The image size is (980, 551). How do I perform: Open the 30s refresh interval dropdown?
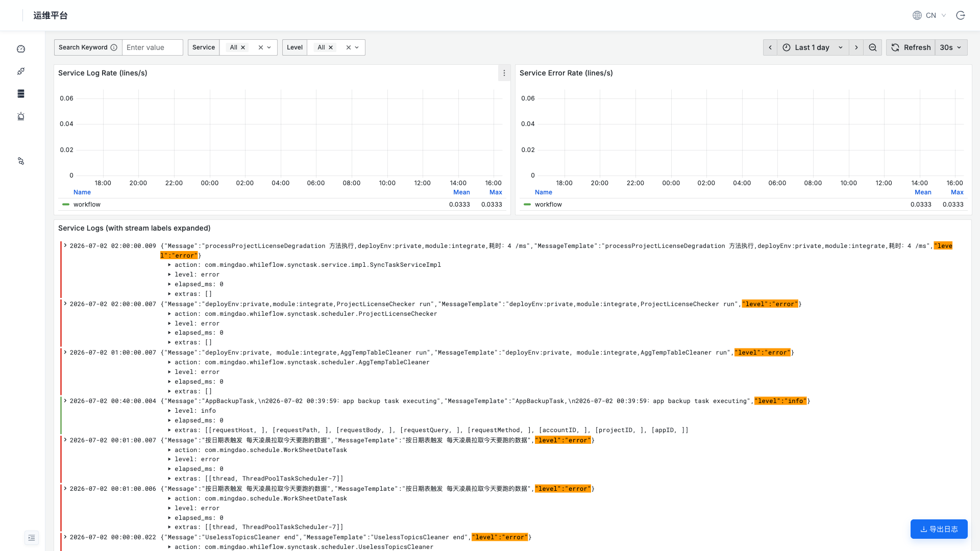point(951,47)
